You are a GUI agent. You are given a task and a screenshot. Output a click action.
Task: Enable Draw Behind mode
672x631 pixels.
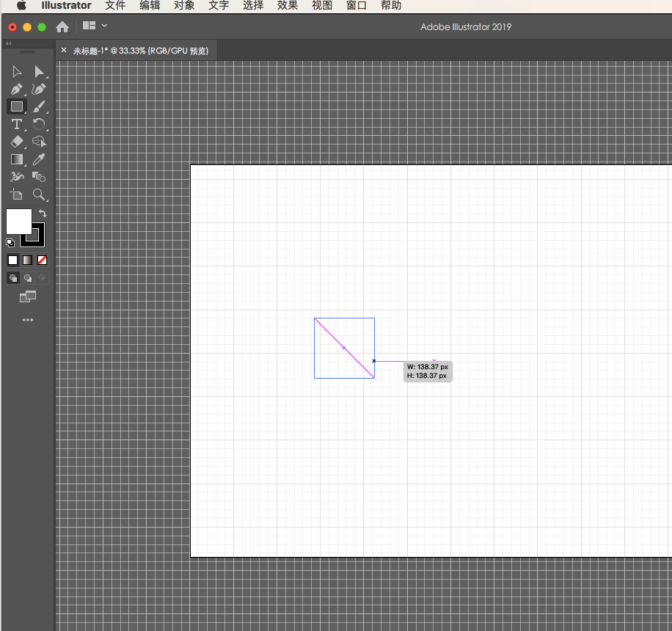(28, 278)
